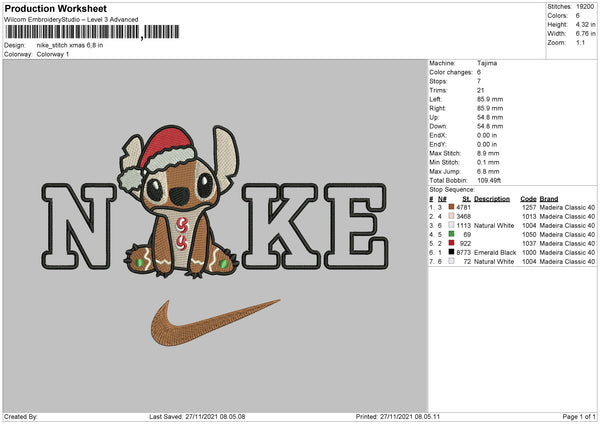Screen dimensions: 600x424
Task: Click the Left value 85.9 mm
Action: tap(490, 99)
